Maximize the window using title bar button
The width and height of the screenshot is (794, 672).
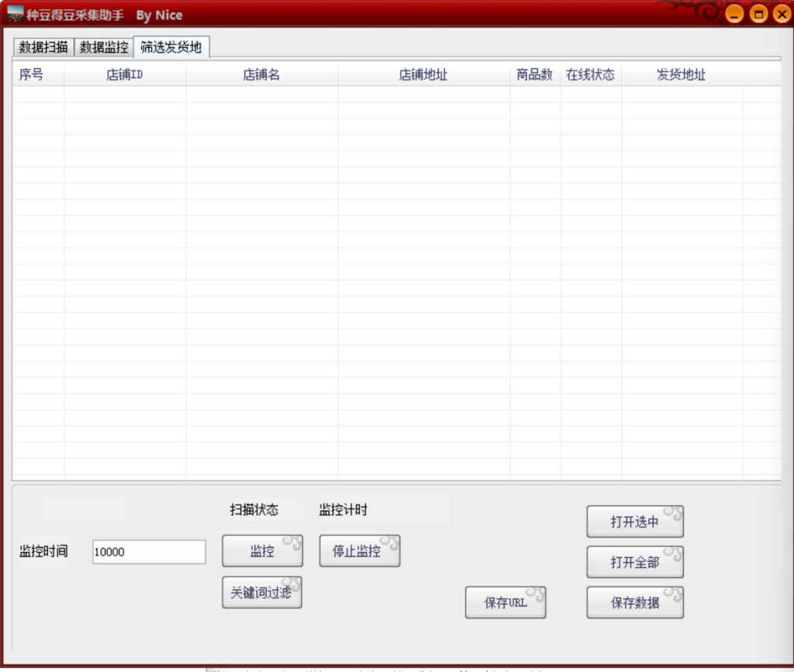(758, 14)
